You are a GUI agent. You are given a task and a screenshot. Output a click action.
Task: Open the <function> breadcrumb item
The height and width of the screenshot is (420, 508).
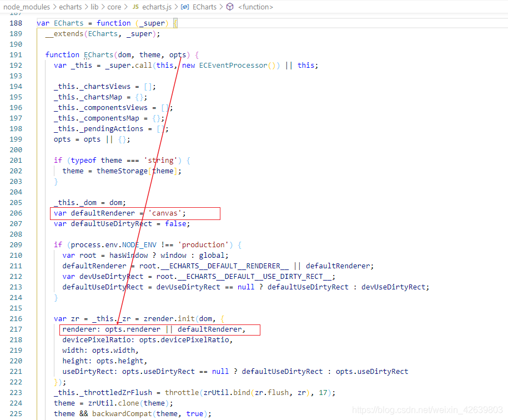tap(255, 7)
